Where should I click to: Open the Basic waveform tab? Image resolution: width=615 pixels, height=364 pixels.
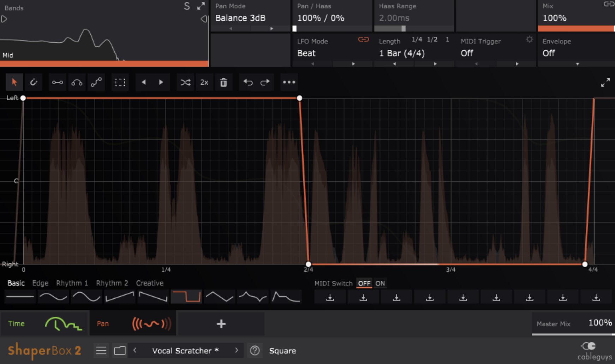point(16,283)
